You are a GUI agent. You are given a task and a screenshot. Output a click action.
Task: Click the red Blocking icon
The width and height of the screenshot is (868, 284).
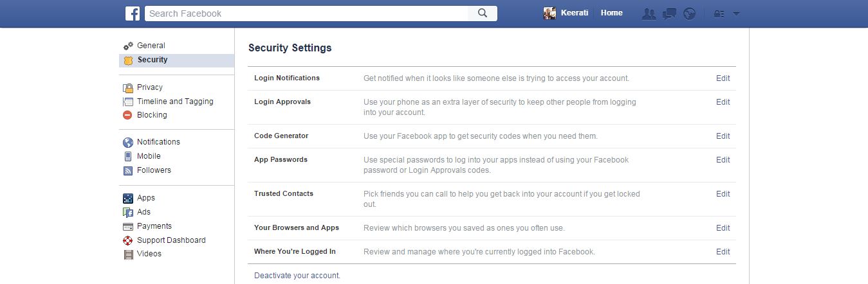click(x=128, y=115)
